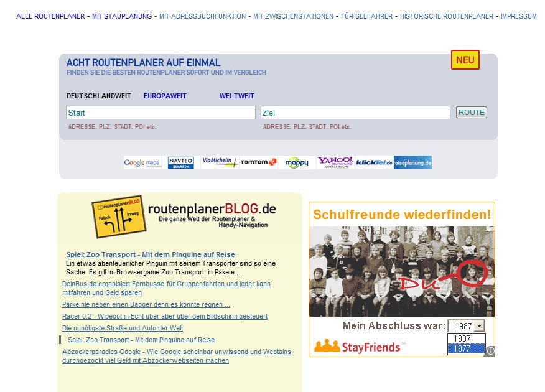
Task: Click the yellow NEU badge
Action: [x=465, y=60]
